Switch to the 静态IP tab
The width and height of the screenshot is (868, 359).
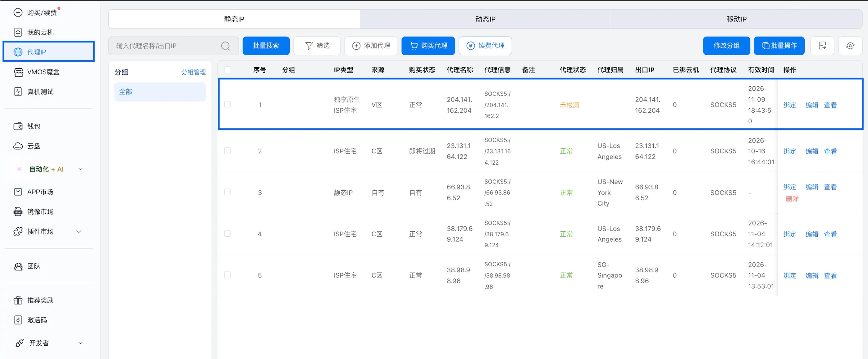point(234,19)
